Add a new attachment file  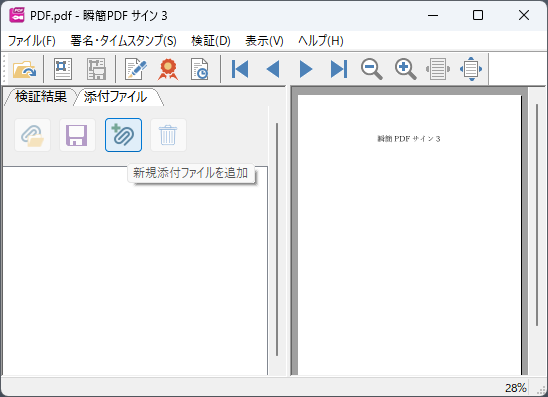(123, 135)
